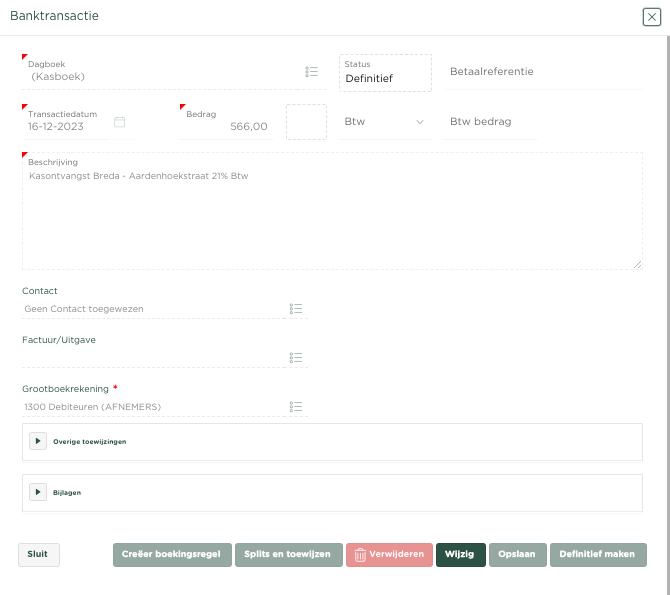Expand the Overige toewijzingen section
This screenshot has height=595, width=670.
tap(38, 441)
